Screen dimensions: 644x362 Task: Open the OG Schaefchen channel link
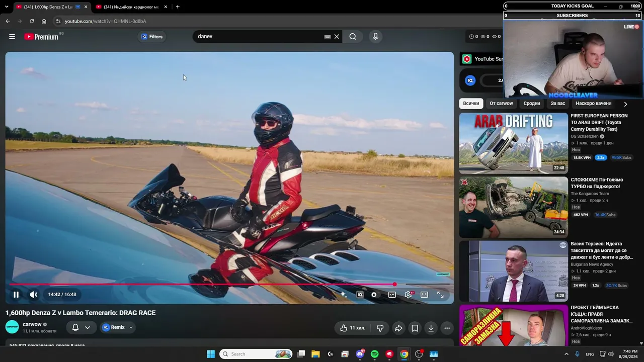pos(584,136)
